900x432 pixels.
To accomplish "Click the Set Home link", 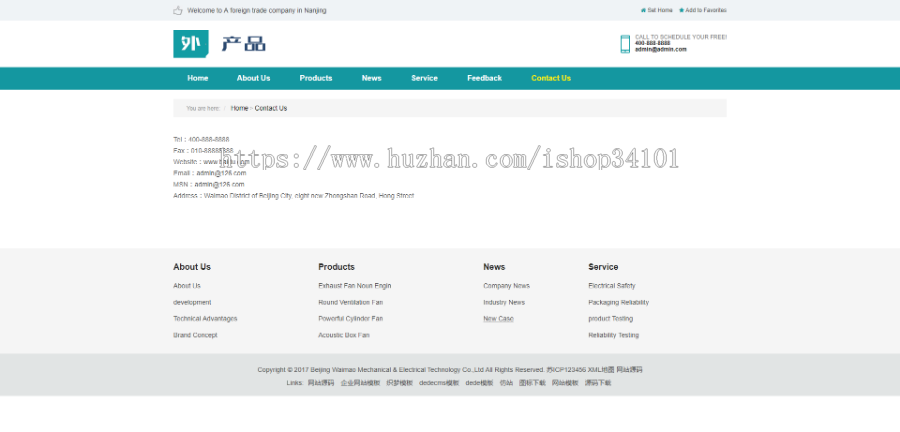I will point(659,10).
